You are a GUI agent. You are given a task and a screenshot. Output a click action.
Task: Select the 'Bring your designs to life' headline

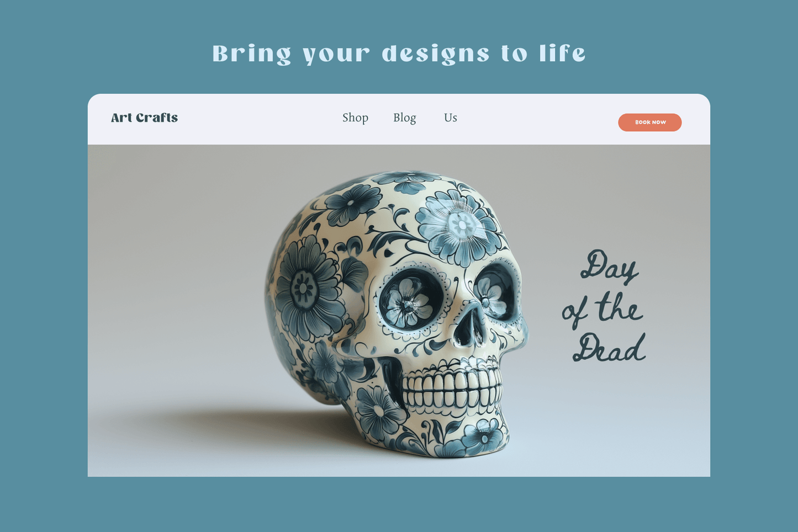pos(399,54)
